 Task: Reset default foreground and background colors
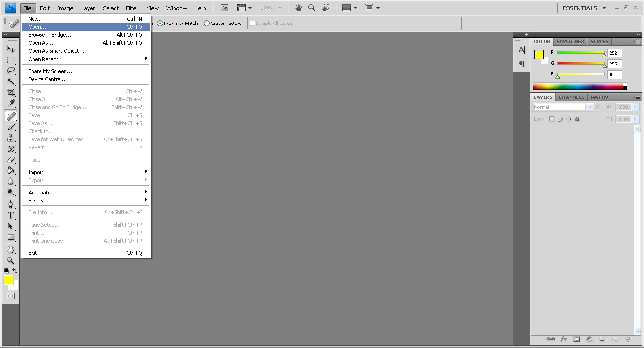point(6,271)
